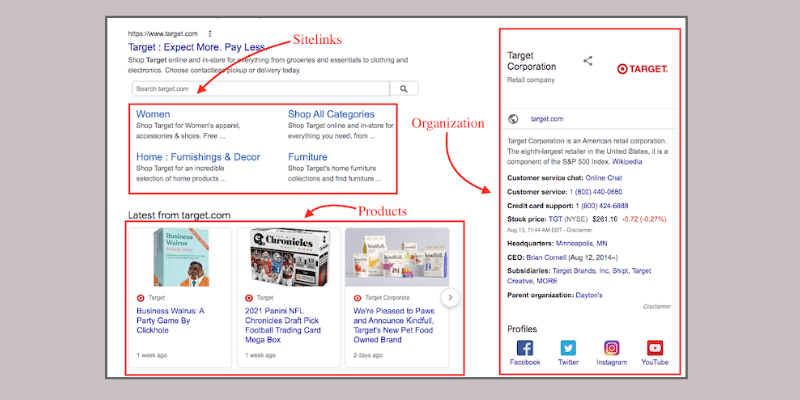The image size is (800, 400).
Task: Open the Shipt subsidiary link
Action: tap(618, 271)
